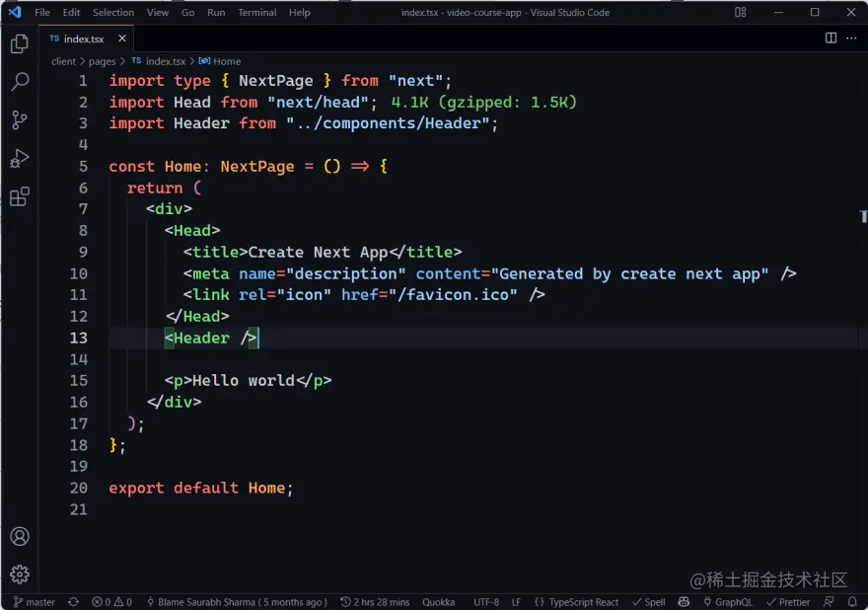The width and height of the screenshot is (868, 610).
Task: Open the Run and Debug view
Action: pyautogui.click(x=20, y=159)
